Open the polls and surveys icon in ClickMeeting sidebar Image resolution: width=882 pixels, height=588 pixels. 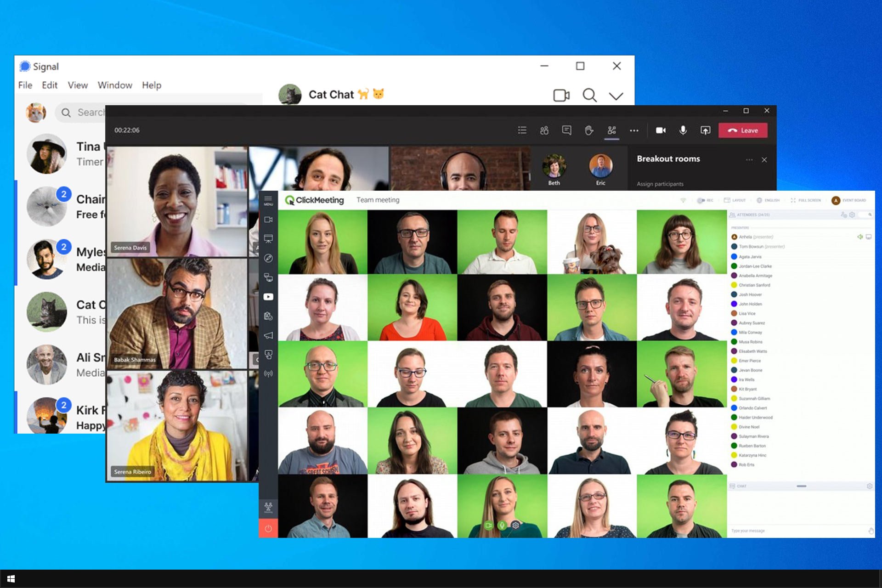[x=268, y=316]
